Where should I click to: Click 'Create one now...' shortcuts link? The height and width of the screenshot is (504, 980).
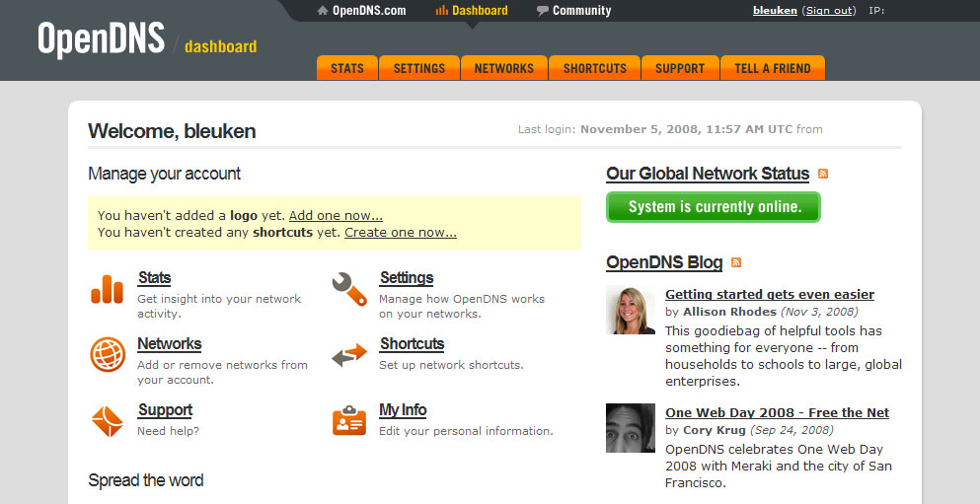401,233
